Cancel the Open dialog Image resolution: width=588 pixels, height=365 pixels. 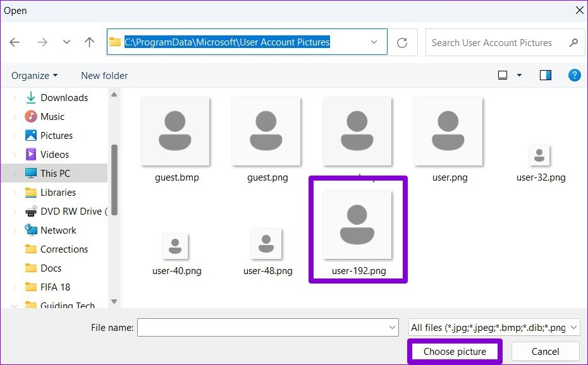click(544, 351)
